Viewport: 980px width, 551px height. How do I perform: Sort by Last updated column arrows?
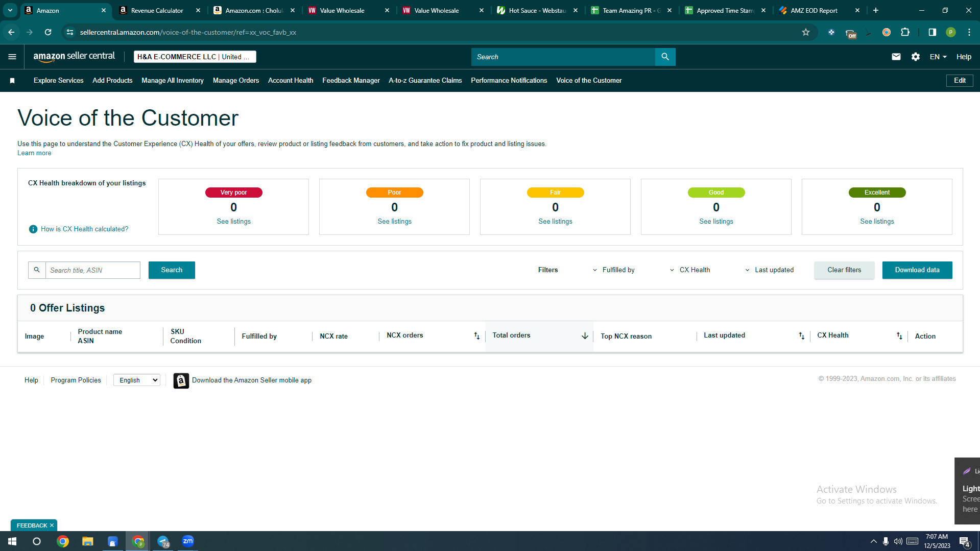click(802, 336)
